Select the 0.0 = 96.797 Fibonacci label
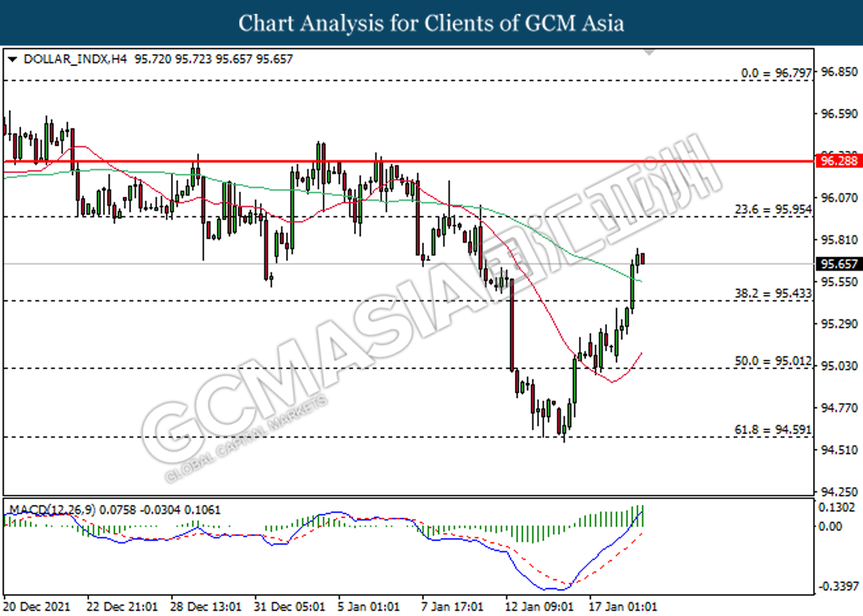863x616 pixels. coord(776,73)
